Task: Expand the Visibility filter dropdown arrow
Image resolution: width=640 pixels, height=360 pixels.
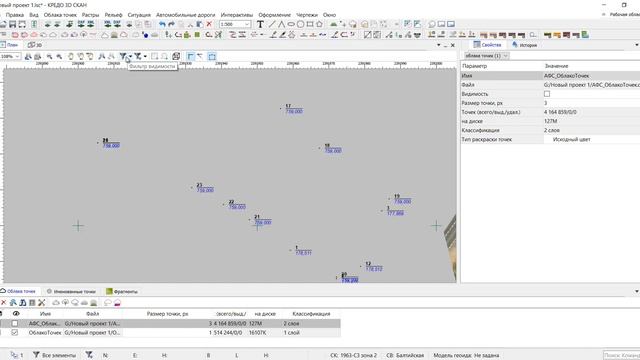Action: [x=130, y=56]
